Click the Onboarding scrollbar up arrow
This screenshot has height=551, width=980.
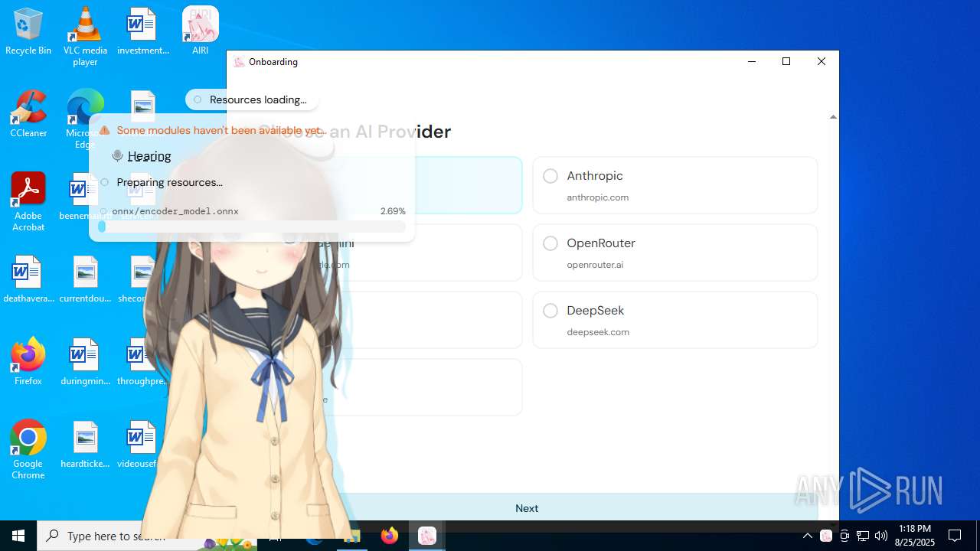tap(833, 117)
